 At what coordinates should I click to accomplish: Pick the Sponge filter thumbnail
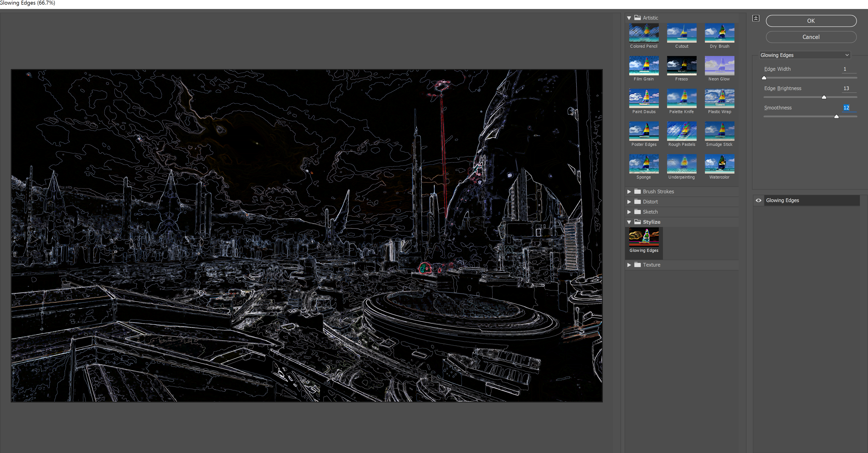pyautogui.click(x=644, y=164)
